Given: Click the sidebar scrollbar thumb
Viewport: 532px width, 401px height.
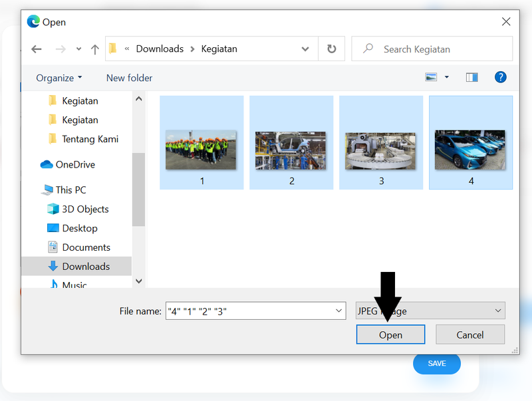Looking at the screenshot, I should [138, 189].
